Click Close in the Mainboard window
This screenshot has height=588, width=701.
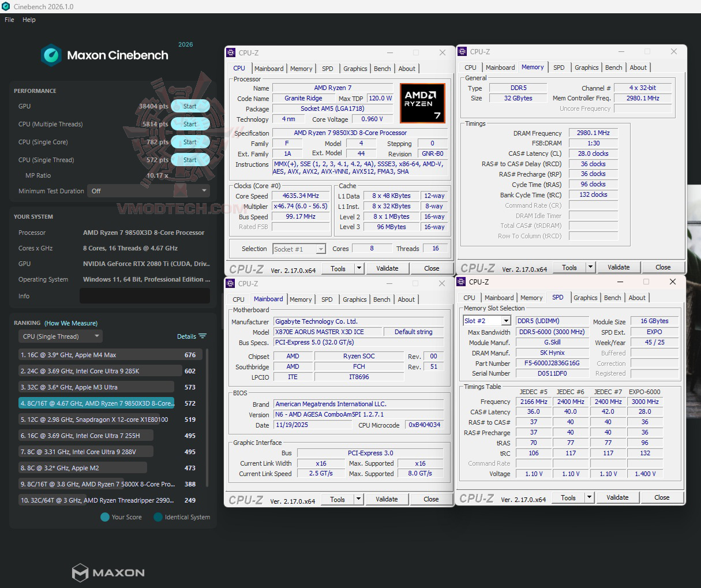(431, 499)
